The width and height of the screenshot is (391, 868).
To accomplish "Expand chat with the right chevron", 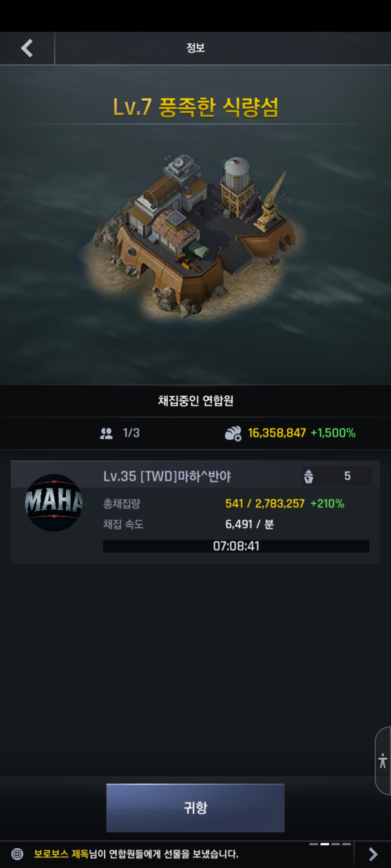I will [373, 855].
